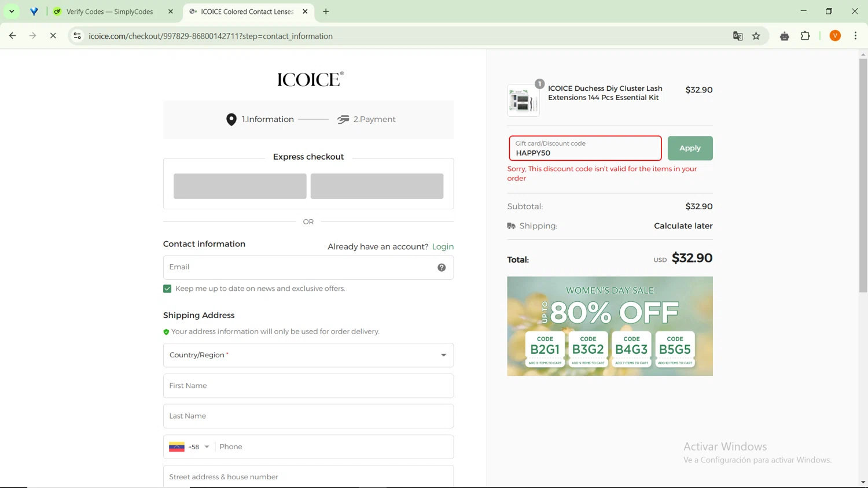Screen dimensions: 868x488
Task: Bookmark this page with the star icon
Action: point(756,36)
